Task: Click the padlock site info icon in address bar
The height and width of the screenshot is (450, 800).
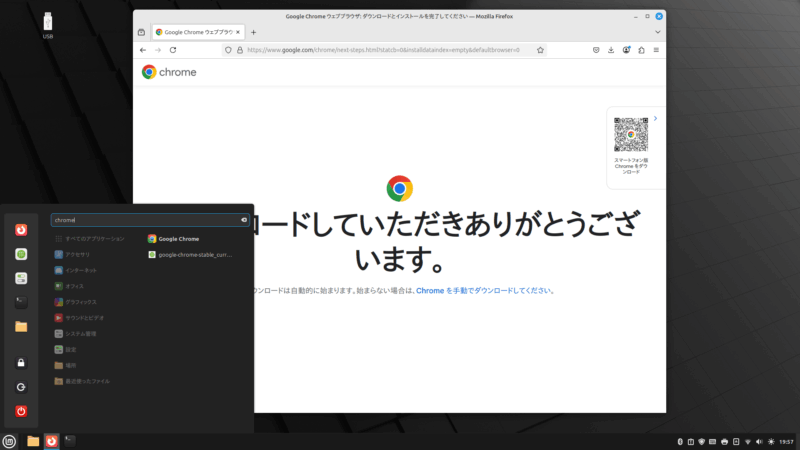Action: (x=240, y=50)
